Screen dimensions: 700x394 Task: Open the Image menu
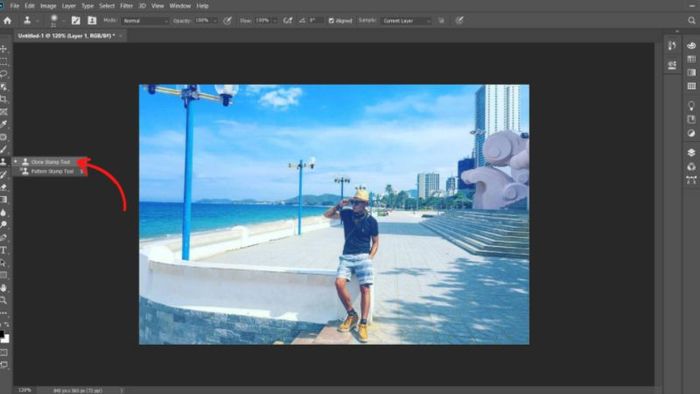48,6
